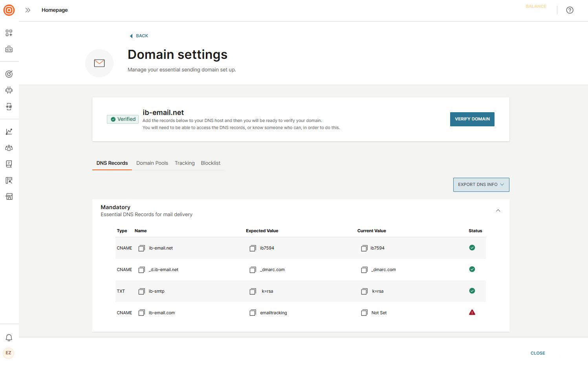Select the chatbot sidebar icon
The image size is (588, 368).
tap(9, 90)
